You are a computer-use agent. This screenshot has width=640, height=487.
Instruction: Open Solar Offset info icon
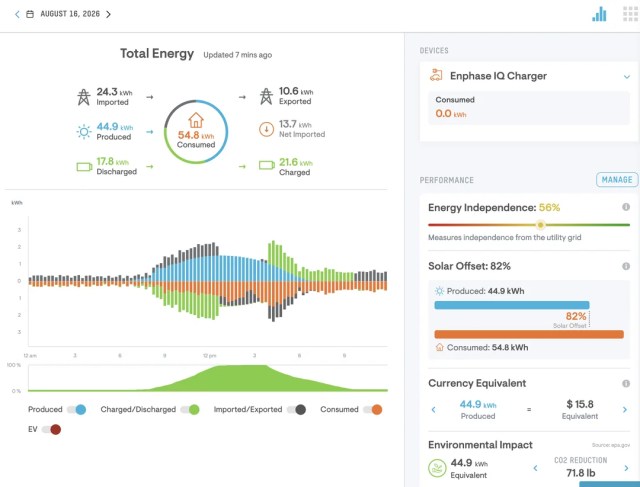(626, 266)
